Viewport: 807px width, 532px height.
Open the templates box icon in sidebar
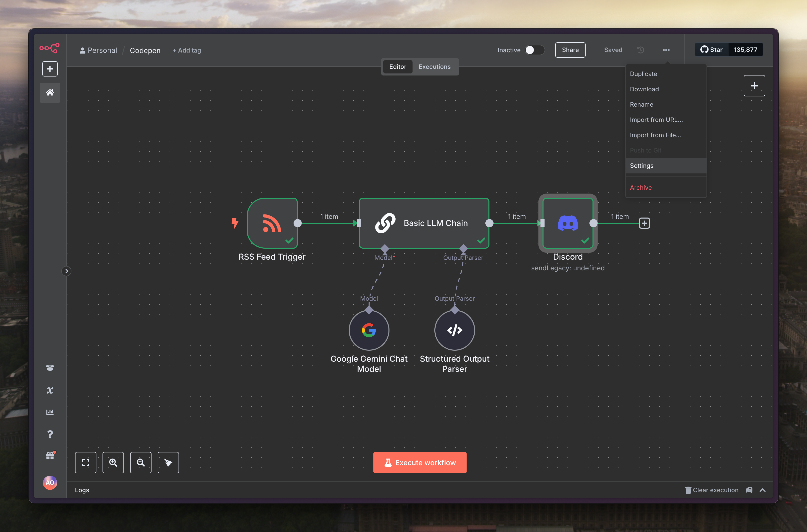(50, 368)
